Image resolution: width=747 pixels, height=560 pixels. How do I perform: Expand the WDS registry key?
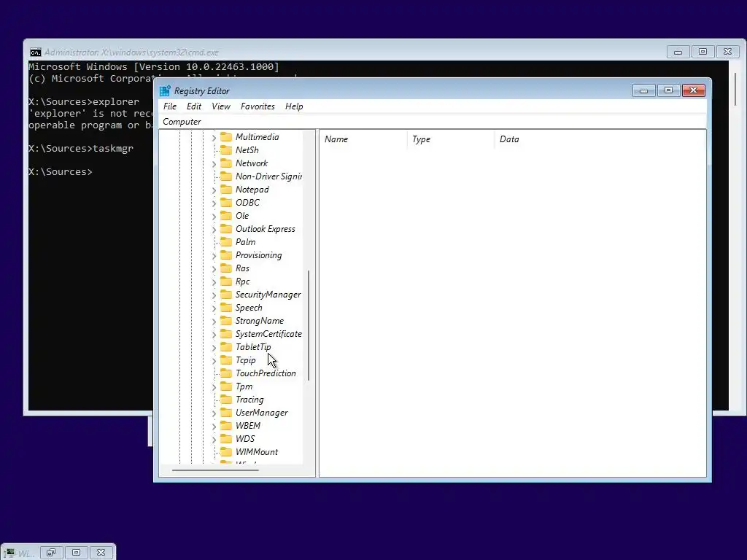click(214, 440)
